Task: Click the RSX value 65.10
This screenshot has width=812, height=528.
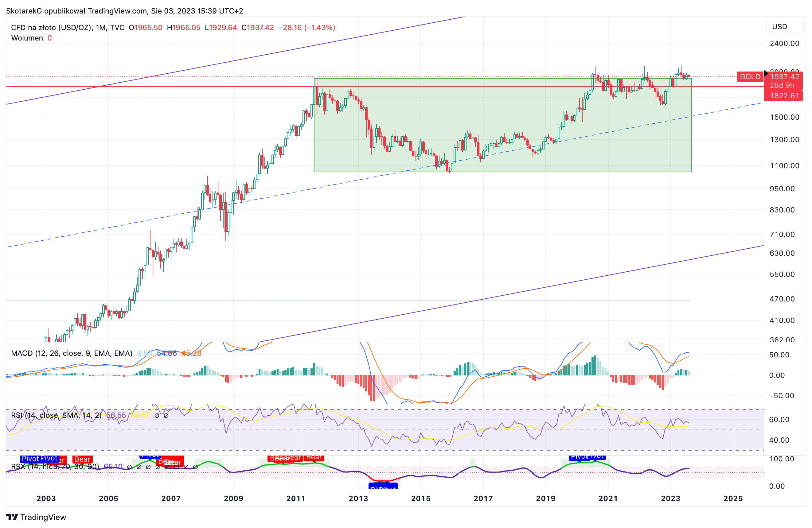Action: click(113, 466)
